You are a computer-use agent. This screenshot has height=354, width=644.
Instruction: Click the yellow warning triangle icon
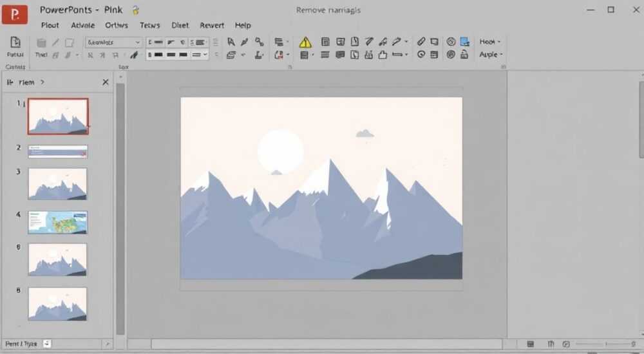click(305, 42)
